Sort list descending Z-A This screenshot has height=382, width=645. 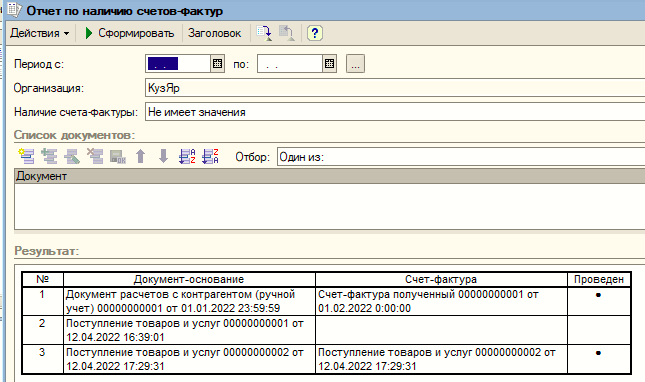click(x=210, y=156)
